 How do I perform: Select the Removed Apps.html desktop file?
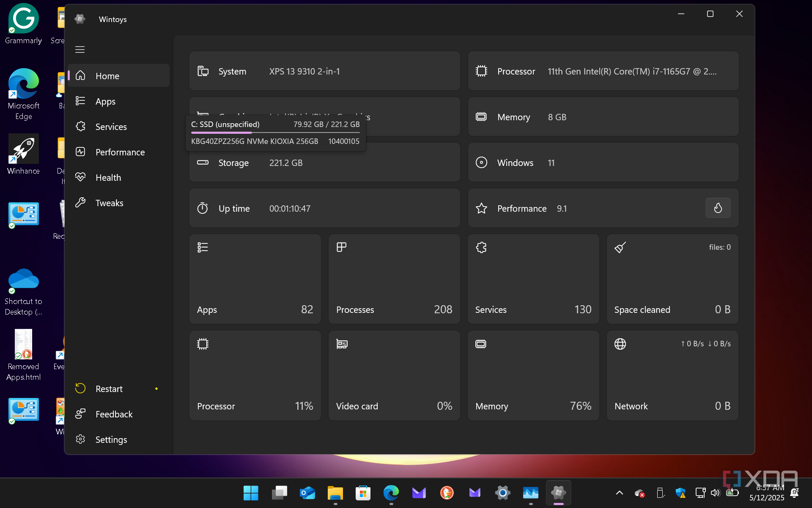(x=23, y=356)
